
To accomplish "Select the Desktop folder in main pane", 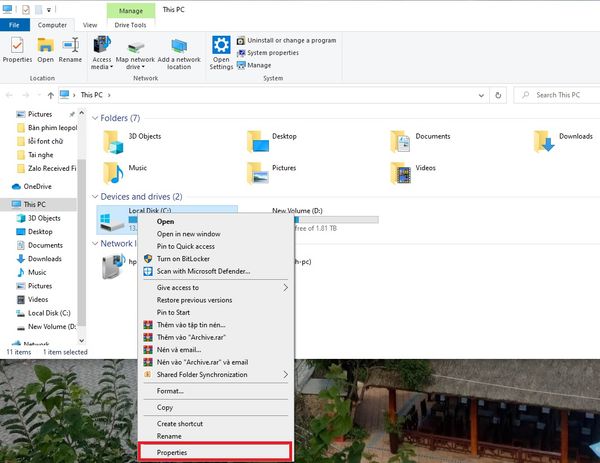I will click(x=272, y=141).
